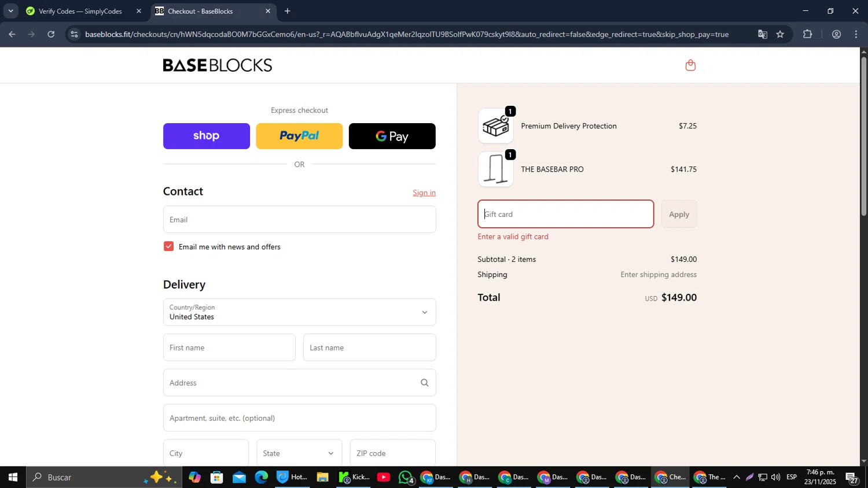Go back to the previous page
This screenshot has height=488, width=868.
coord(12,34)
